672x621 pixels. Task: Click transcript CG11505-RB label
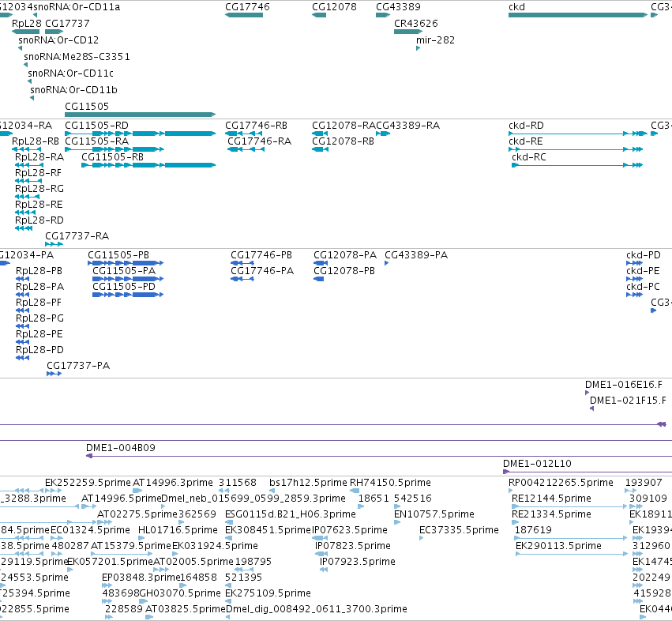click(x=112, y=157)
